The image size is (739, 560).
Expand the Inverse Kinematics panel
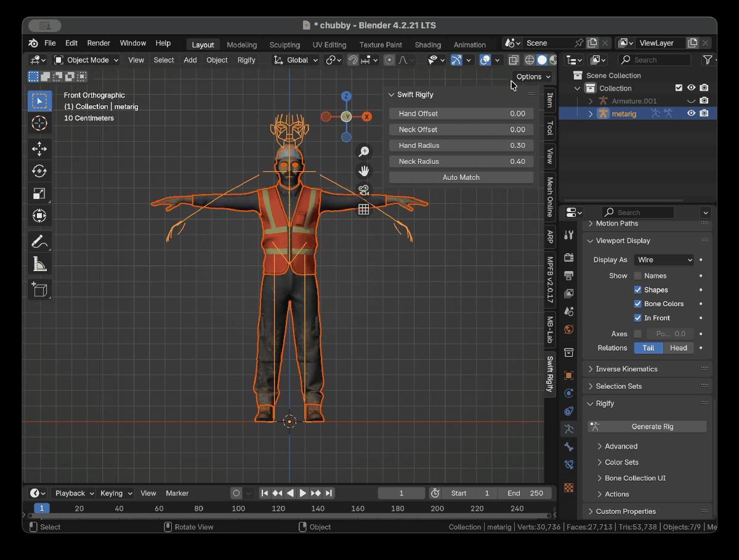[x=626, y=369]
